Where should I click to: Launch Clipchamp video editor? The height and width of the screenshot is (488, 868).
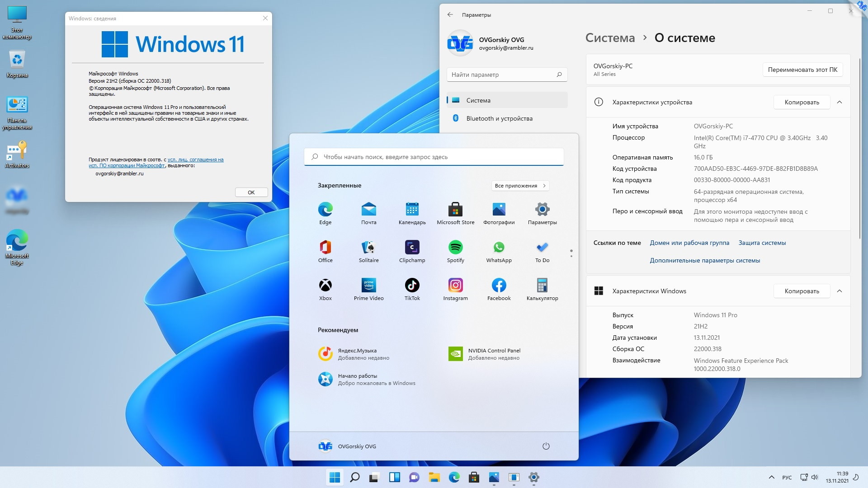(x=412, y=247)
